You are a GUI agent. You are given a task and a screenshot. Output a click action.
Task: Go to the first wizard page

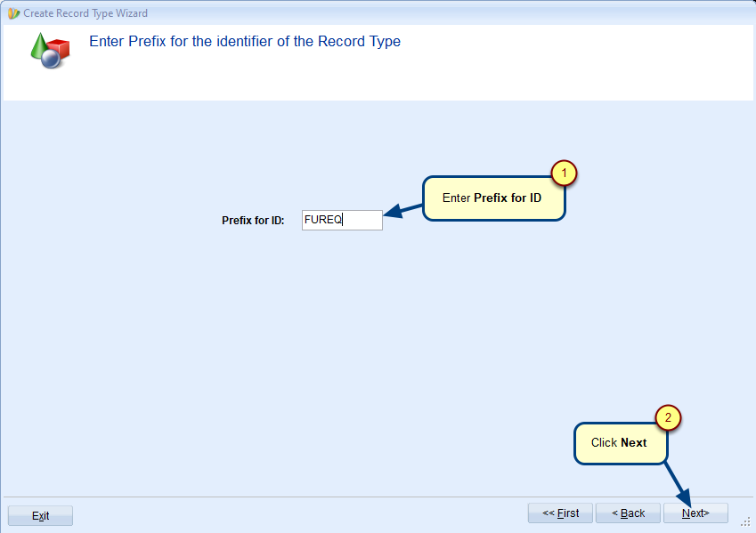coord(560,513)
